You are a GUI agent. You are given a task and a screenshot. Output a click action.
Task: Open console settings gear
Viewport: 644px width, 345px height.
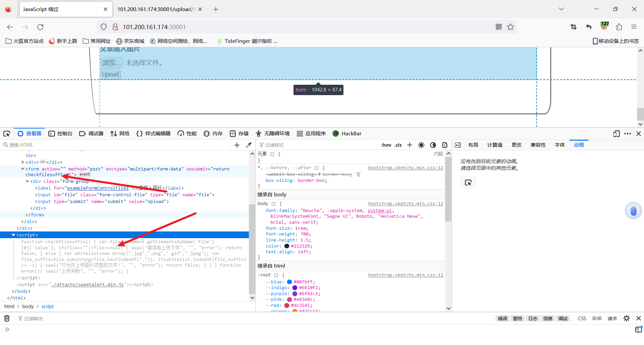[627, 318]
